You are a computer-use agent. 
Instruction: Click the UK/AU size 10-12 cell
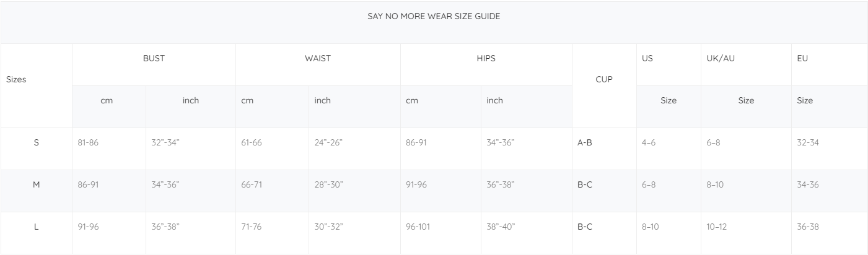pos(717,227)
